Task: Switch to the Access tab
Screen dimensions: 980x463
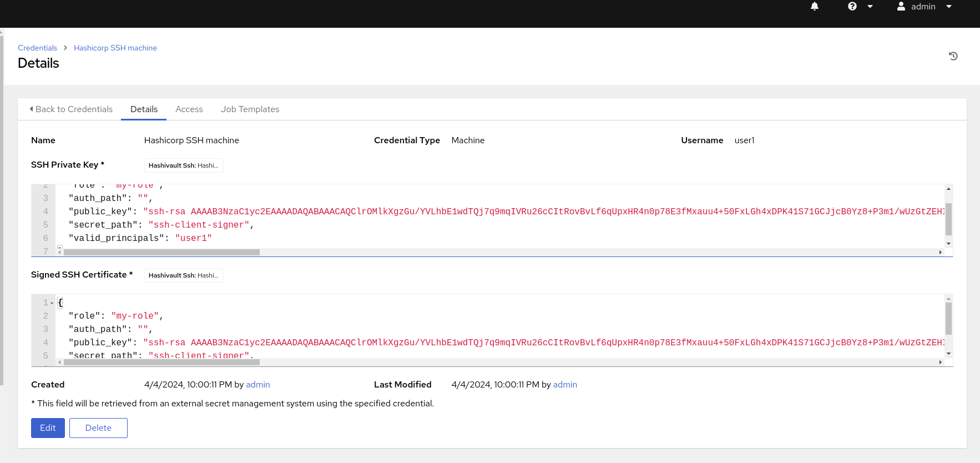Action: pyautogui.click(x=189, y=109)
